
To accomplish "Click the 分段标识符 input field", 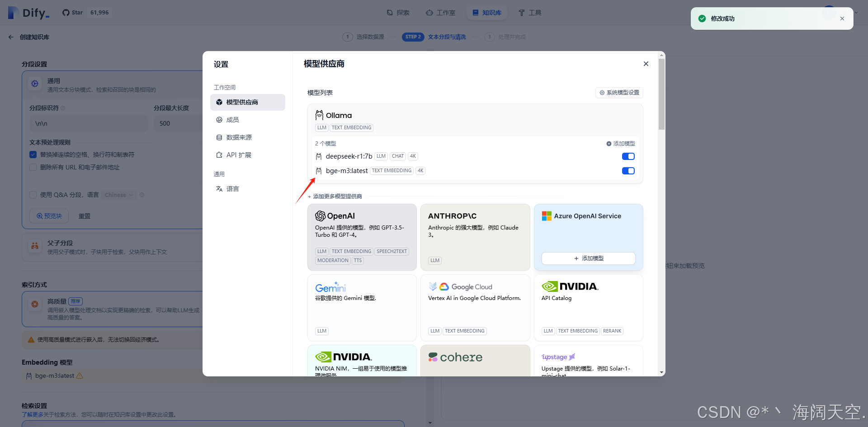I will 89,123.
